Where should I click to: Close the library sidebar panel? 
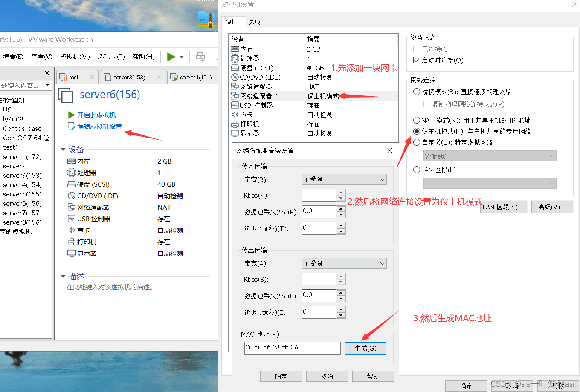(x=47, y=73)
